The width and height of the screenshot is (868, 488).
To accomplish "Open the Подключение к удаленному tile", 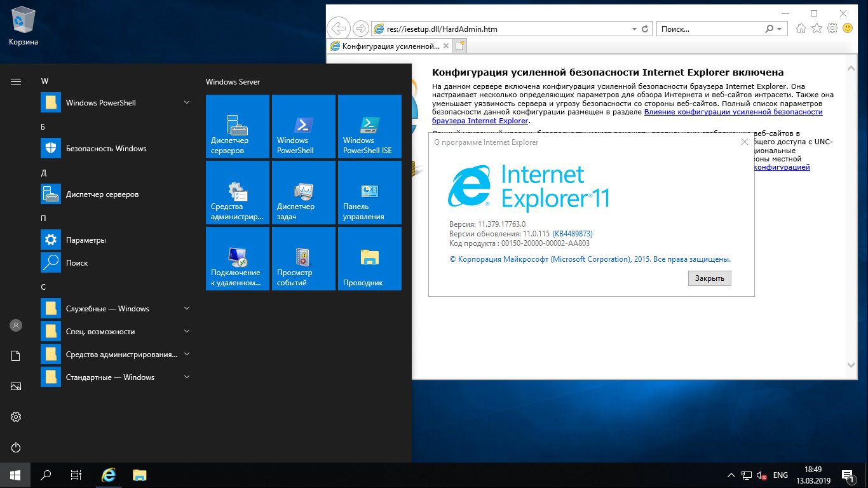I will click(x=238, y=259).
